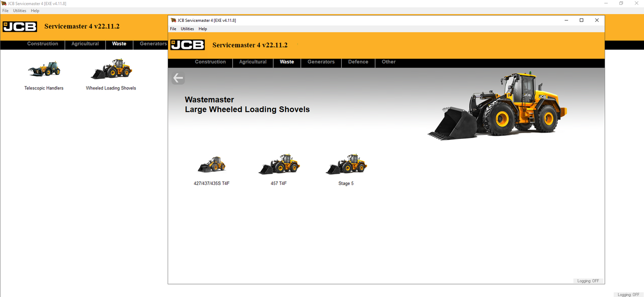Click Logging: OFF status in background window
Screen dimensions: 644x297
[628, 294]
